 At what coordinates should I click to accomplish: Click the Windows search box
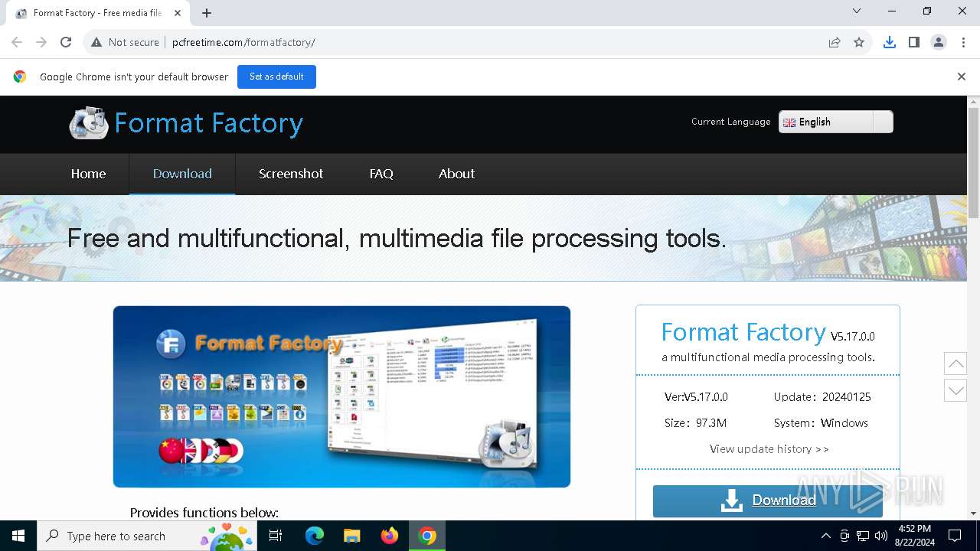coord(146,536)
